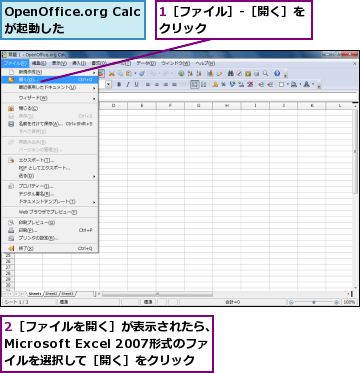
Task: Toggle Italic formatting
Action: 127,85
